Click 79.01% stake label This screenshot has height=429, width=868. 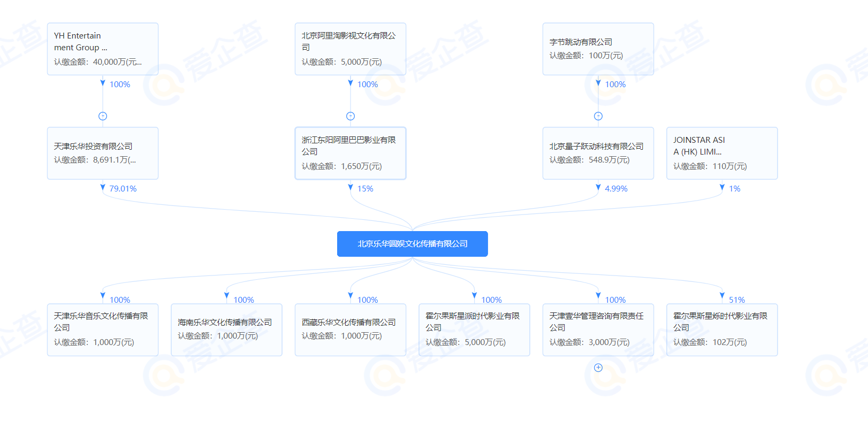[123, 189]
